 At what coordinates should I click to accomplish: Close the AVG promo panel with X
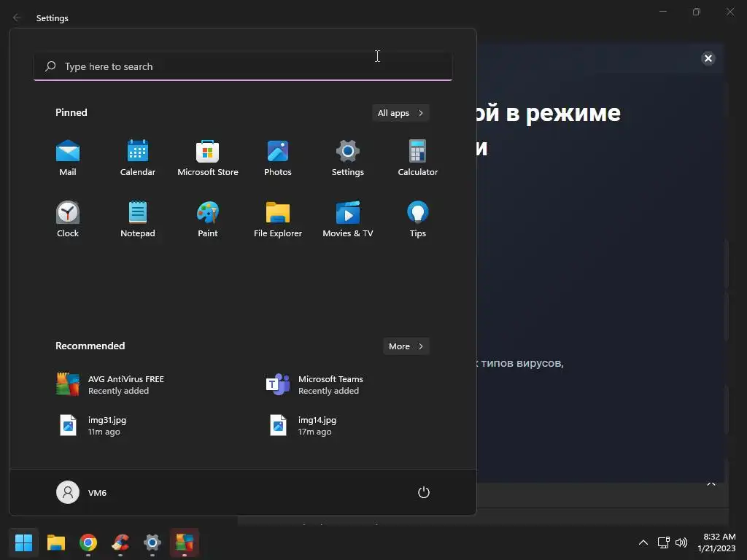[x=708, y=58]
